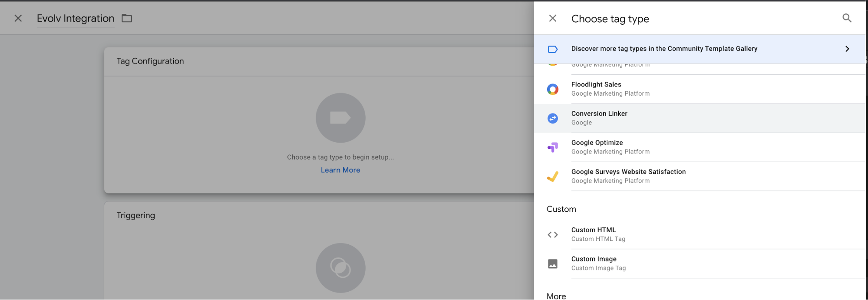The image size is (868, 300).
Task: Click the Triggering placeholder circles icon
Action: pos(340,268)
